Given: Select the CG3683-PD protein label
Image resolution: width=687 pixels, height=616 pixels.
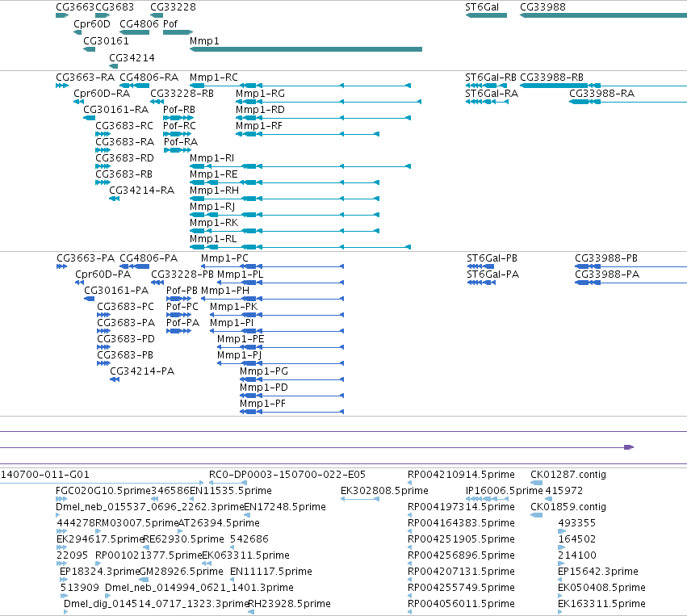Looking at the screenshot, I should 126,340.
